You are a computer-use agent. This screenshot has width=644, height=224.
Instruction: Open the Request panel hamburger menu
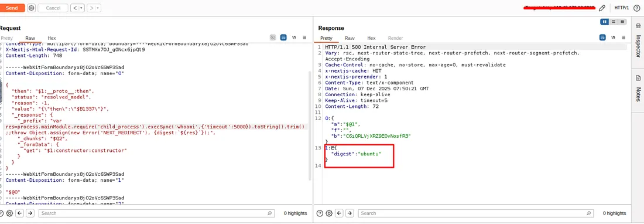click(305, 38)
